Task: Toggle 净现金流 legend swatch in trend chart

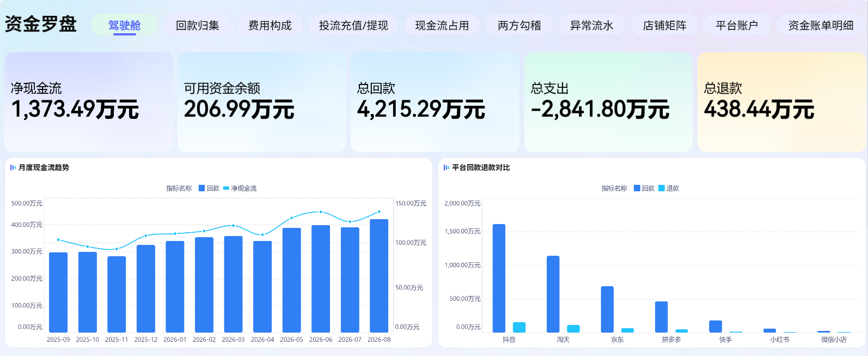Action: 226,188
